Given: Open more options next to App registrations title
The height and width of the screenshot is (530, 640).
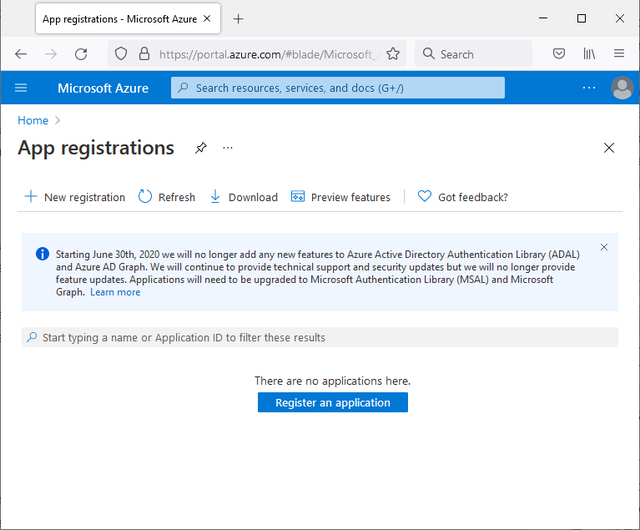Looking at the screenshot, I should [227, 148].
